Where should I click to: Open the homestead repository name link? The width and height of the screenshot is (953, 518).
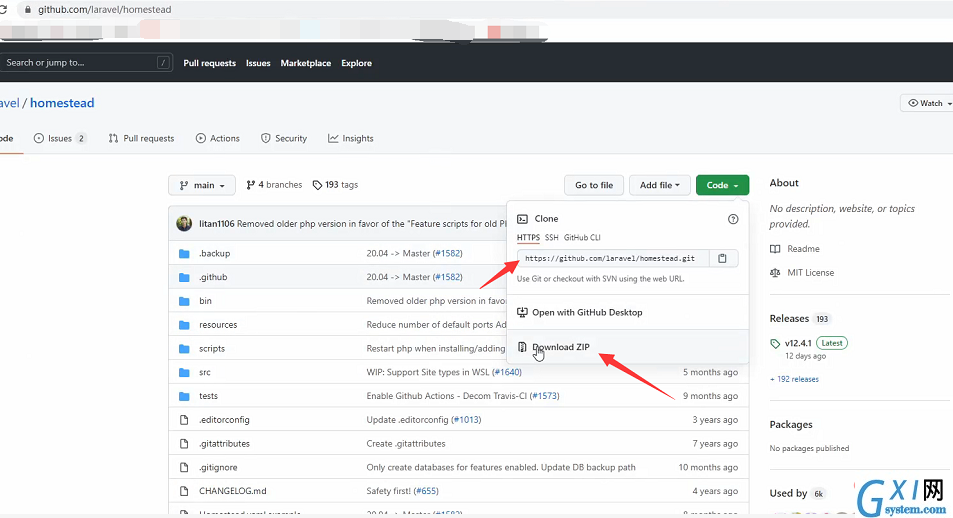[62, 103]
